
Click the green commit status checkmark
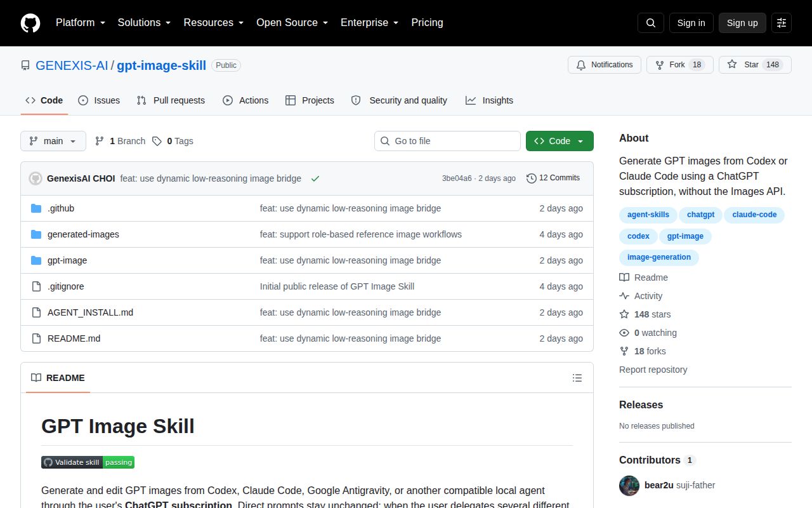pyautogui.click(x=315, y=178)
